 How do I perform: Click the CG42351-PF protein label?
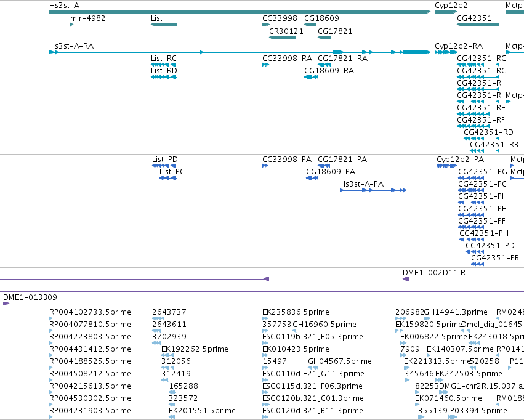tap(482, 221)
